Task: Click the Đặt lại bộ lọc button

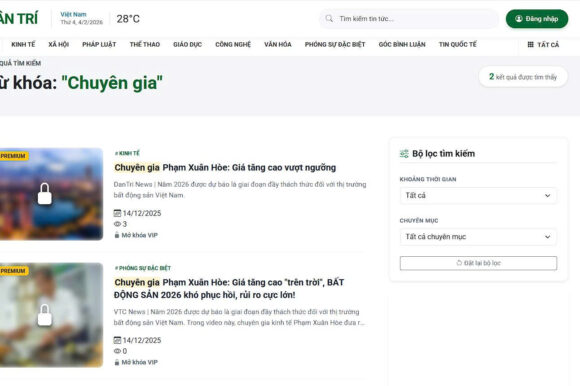Action: click(x=478, y=263)
